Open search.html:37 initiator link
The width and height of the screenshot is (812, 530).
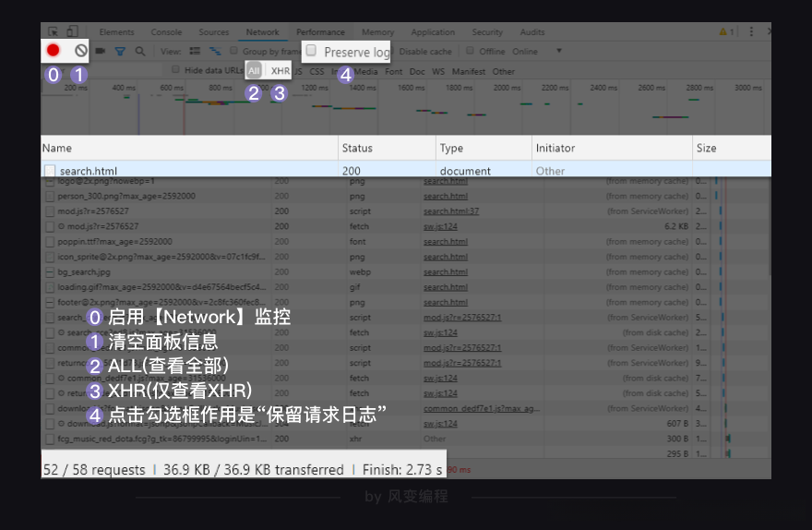pos(451,211)
